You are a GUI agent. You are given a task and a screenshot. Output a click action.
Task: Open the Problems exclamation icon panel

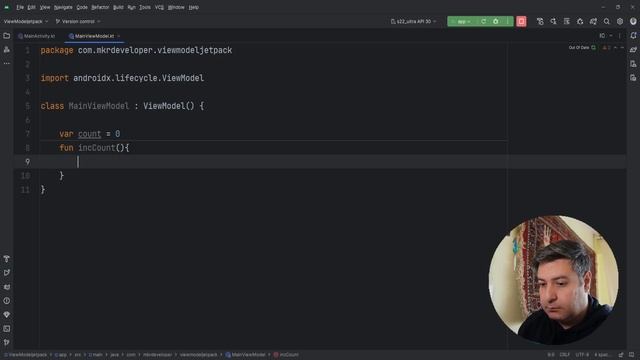click(7, 301)
